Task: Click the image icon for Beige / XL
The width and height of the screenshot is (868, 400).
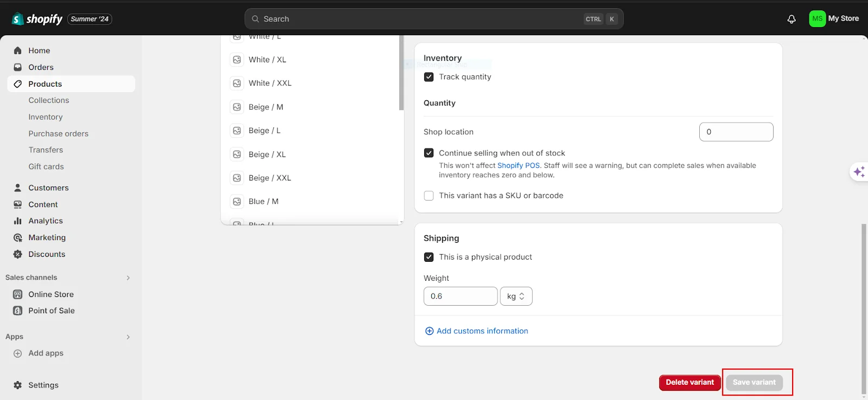Action: coord(237,154)
